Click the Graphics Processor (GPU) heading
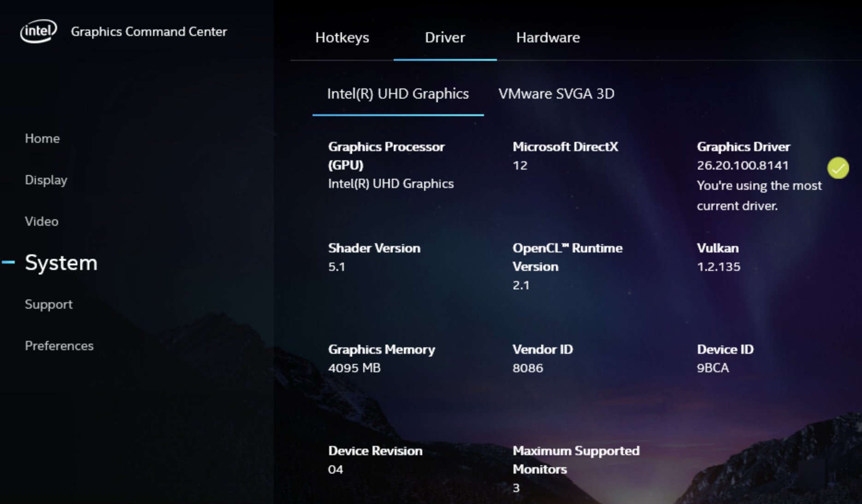 [x=386, y=156]
